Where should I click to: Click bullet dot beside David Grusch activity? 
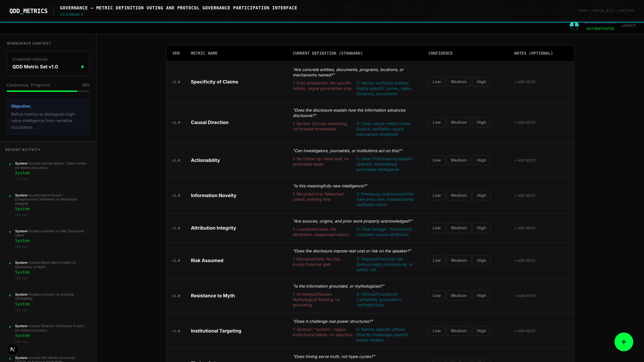tap(10, 196)
